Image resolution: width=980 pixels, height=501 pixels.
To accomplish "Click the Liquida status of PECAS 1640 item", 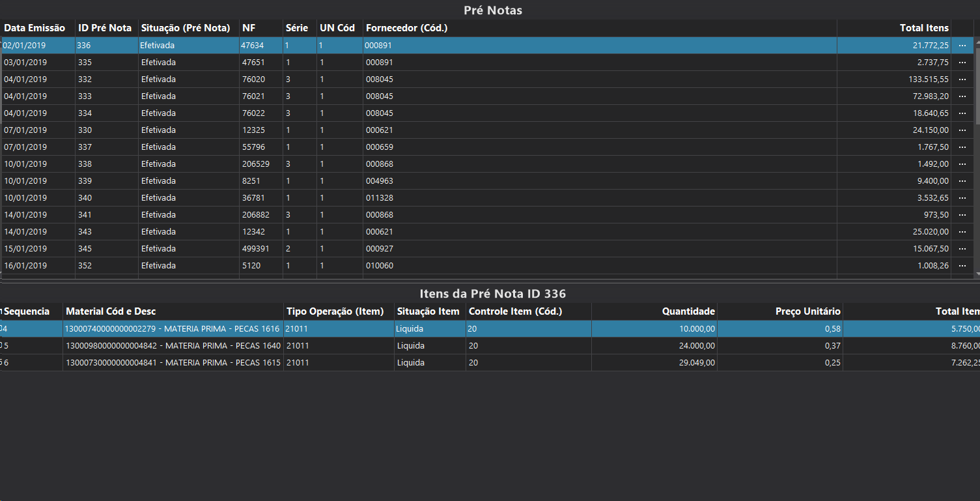I will 411,346.
